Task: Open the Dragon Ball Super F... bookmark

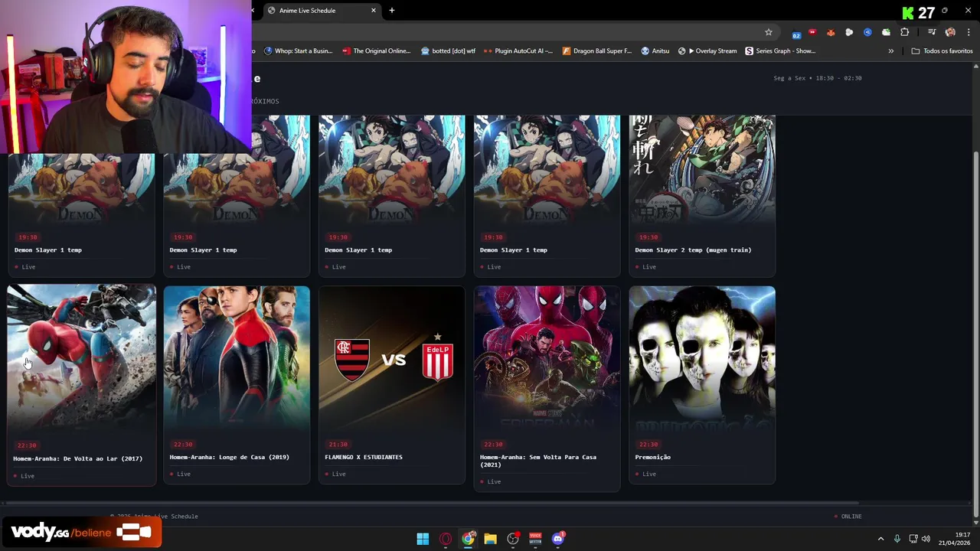Action: [x=597, y=51]
